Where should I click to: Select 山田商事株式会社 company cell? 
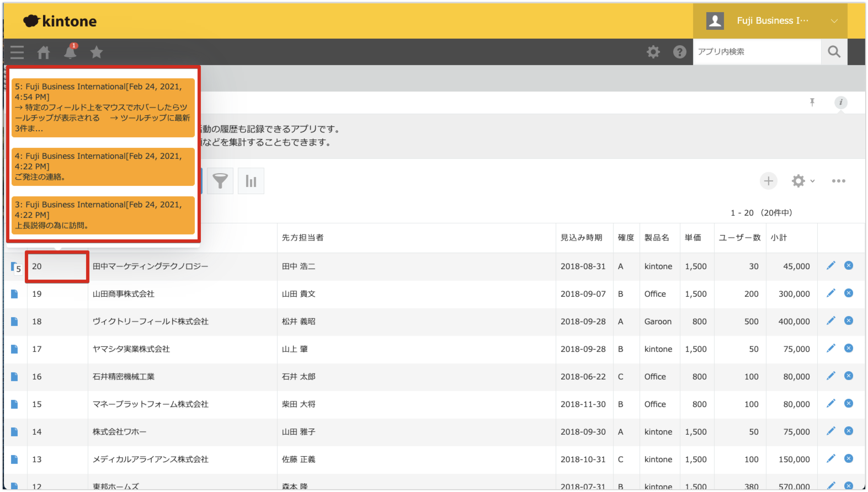[183, 294]
